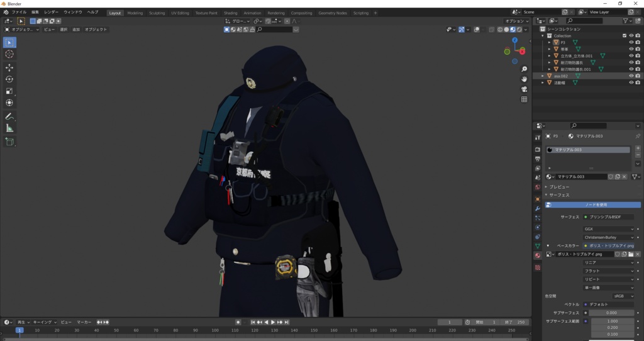Open the Modifier properties tab
Viewport: 644px width, 341px height.
pos(537,209)
